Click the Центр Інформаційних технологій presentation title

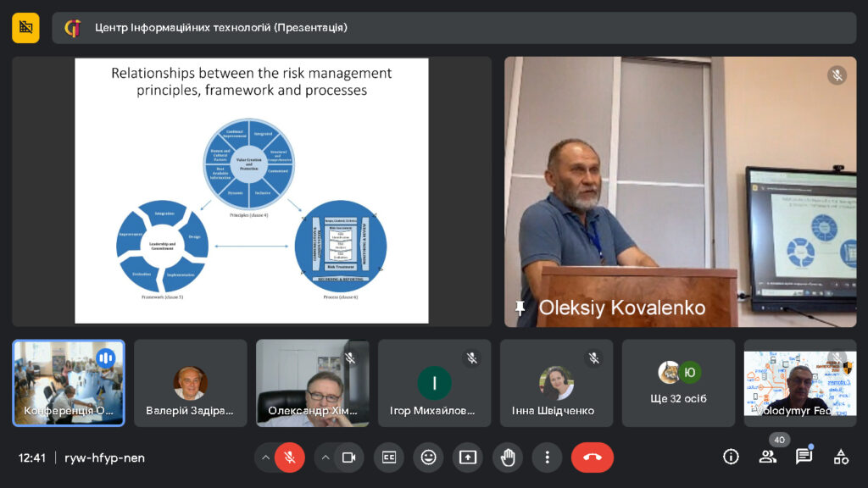click(220, 28)
